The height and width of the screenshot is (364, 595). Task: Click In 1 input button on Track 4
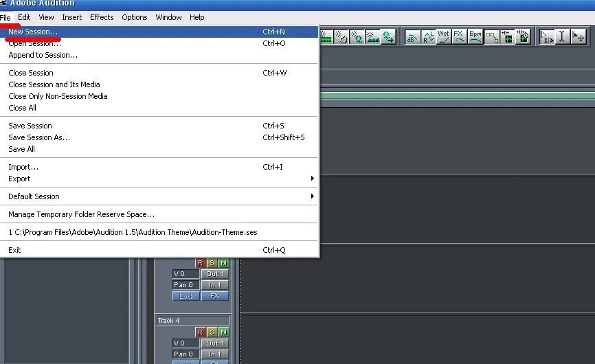[x=215, y=354]
